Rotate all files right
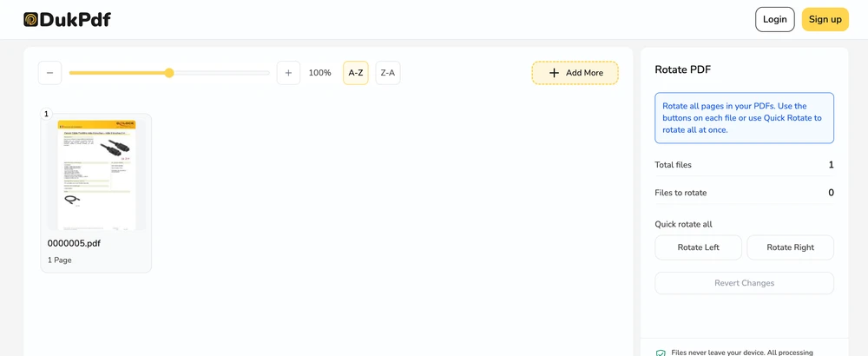Viewport: 868px width, 356px height. [x=791, y=247]
